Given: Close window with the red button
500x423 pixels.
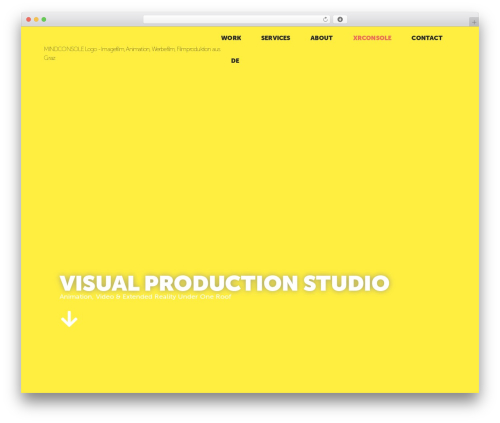Looking at the screenshot, I should 29,19.
